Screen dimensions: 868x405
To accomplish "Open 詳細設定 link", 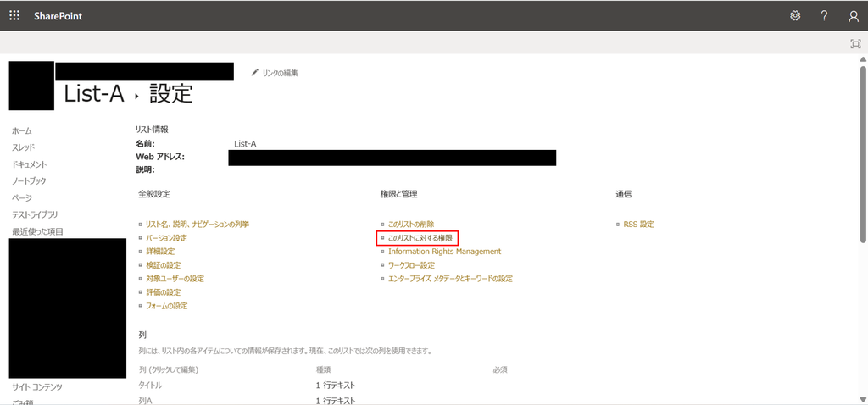I will click(x=160, y=251).
